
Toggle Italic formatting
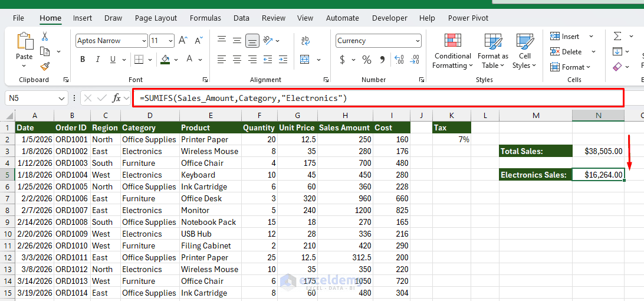pyautogui.click(x=98, y=59)
